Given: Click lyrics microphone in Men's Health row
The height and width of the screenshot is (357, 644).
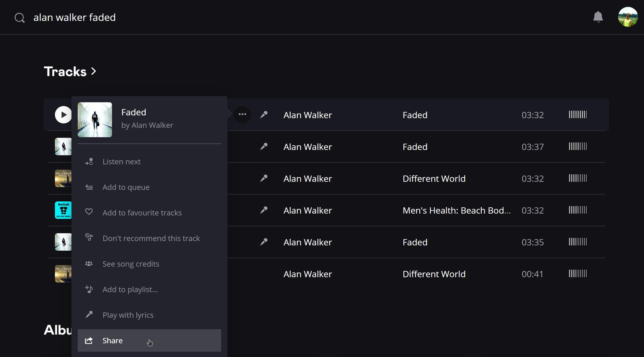Looking at the screenshot, I should (x=264, y=210).
